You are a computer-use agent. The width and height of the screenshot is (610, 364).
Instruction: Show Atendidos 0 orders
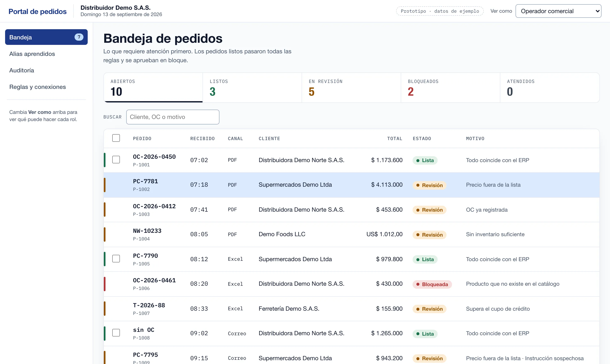[x=550, y=88]
